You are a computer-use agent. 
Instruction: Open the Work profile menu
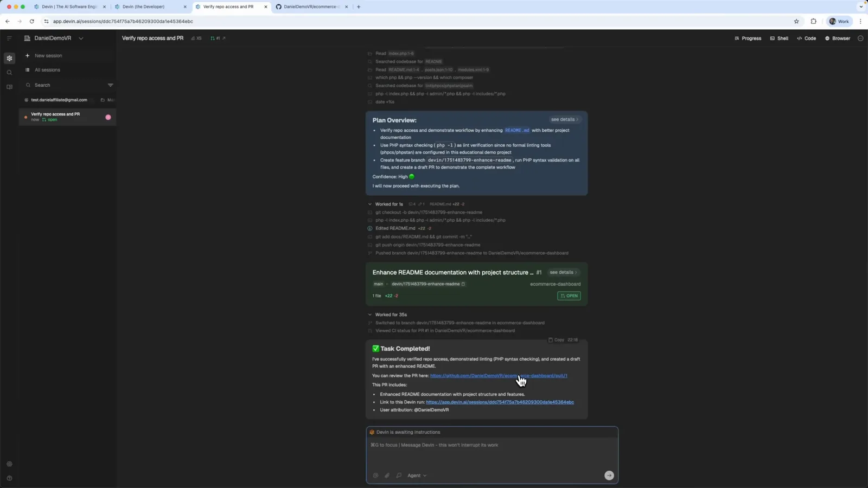click(839, 22)
